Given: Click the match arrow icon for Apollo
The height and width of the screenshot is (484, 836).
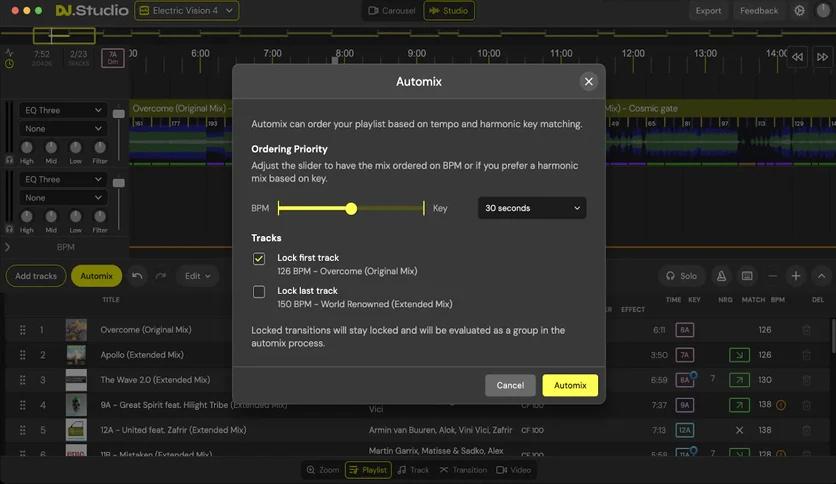Looking at the screenshot, I should 739,355.
